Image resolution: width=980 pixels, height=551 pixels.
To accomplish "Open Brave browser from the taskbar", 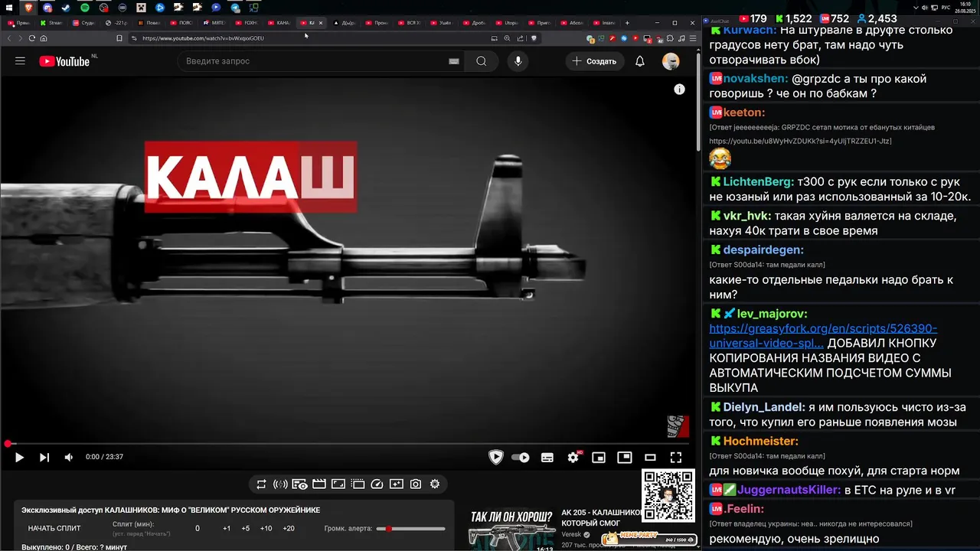I will tap(28, 8).
